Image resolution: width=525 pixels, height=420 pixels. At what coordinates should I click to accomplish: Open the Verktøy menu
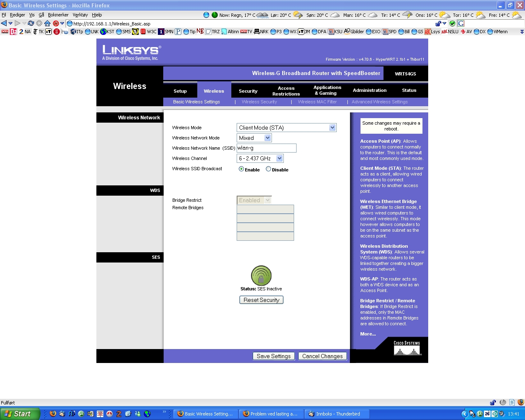(x=80, y=15)
